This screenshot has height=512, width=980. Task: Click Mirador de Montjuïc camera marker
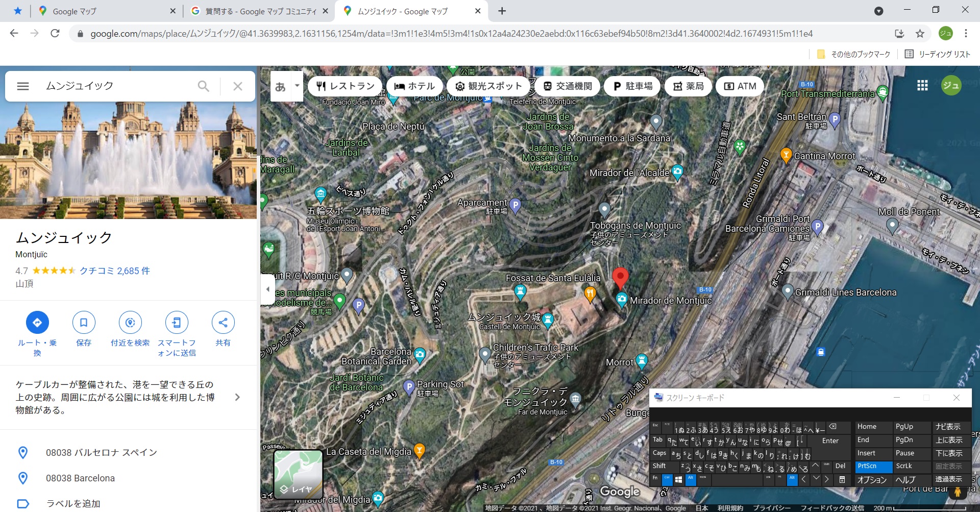(x=622, y=300)
